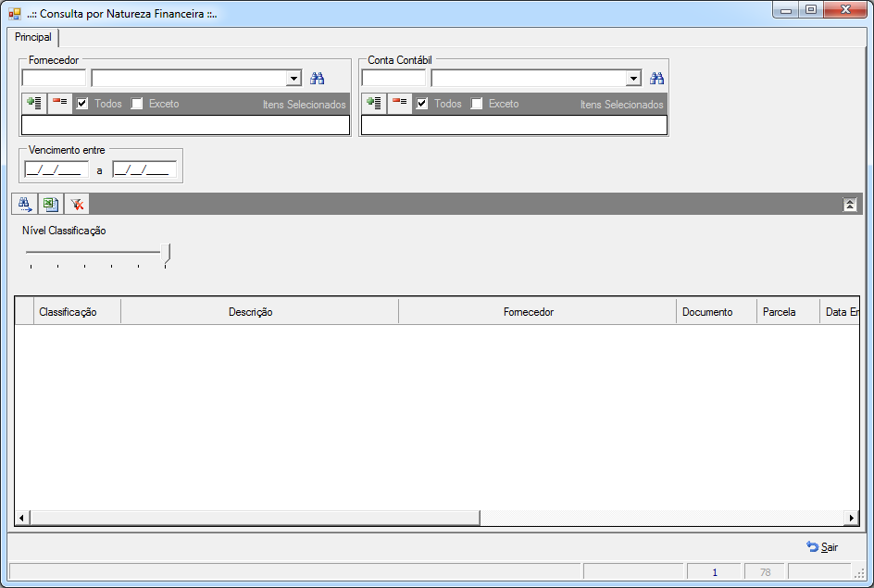Sort by the Classificação column header
The height and width of the screenshot is (588, 874).
click(68, 312)
